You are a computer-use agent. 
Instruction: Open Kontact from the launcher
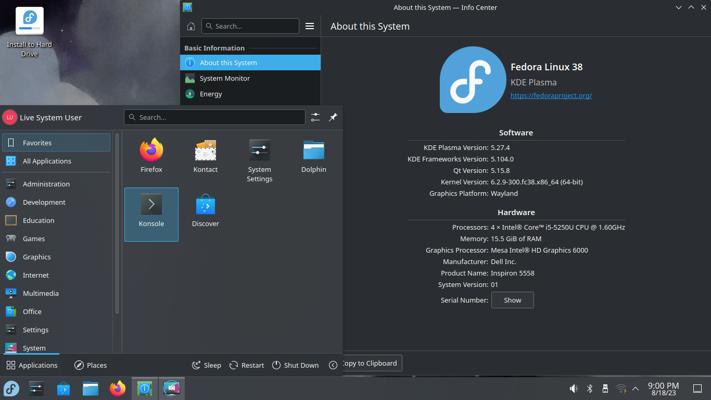coord(205,155)
